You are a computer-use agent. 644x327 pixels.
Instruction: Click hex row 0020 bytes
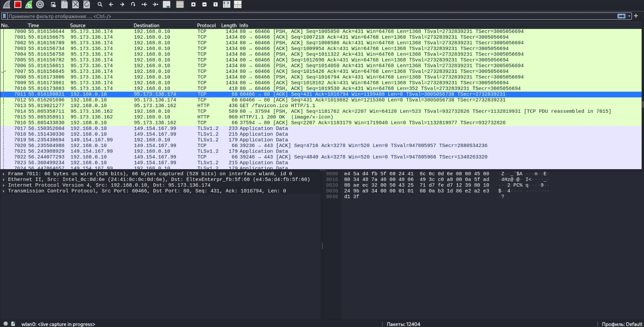coord(417,185)
